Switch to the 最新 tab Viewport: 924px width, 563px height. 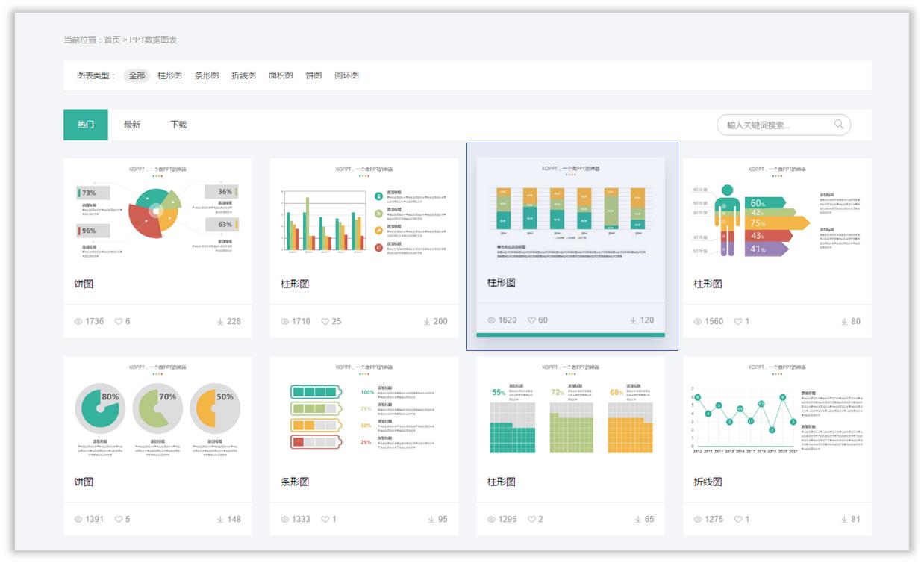tap(132, 125)
